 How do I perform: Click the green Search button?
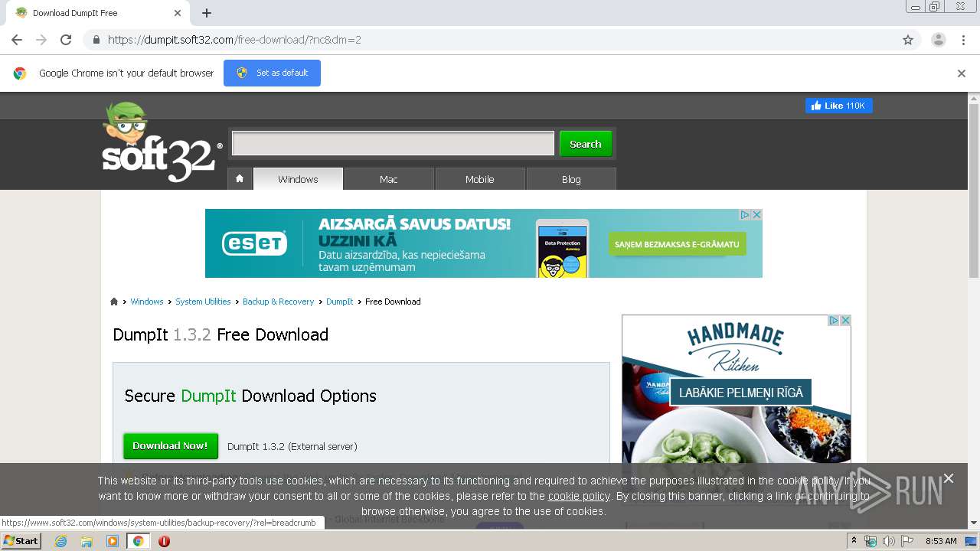[586, 144]
